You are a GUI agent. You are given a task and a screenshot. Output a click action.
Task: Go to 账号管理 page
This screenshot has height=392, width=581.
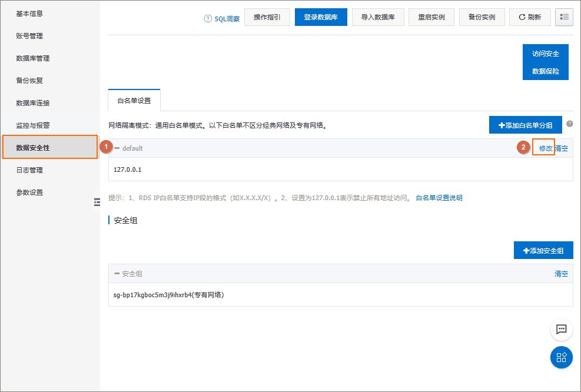tap(29, 36)
